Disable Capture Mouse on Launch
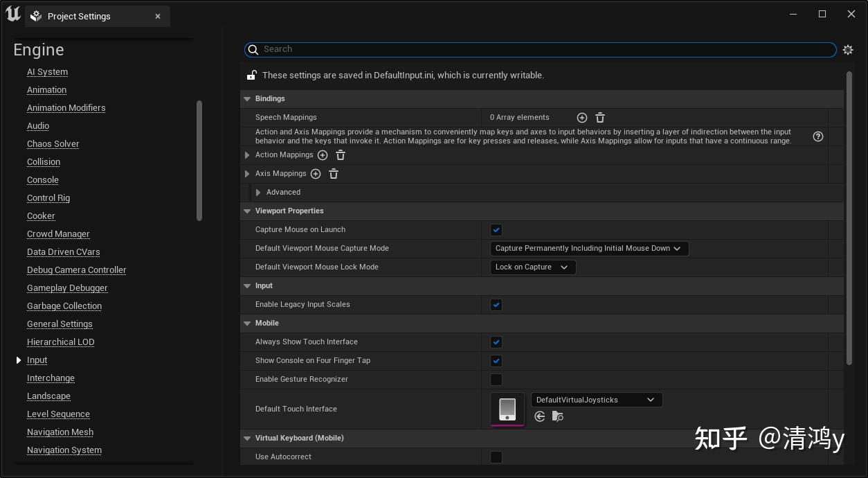This screenshot has width=868, height=478. [x=496, y=230]
